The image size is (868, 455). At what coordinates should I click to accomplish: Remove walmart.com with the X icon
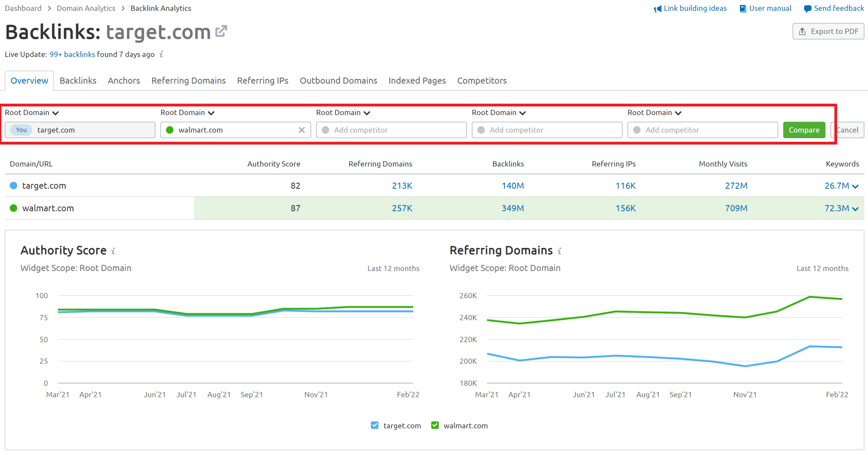point(302,130)
